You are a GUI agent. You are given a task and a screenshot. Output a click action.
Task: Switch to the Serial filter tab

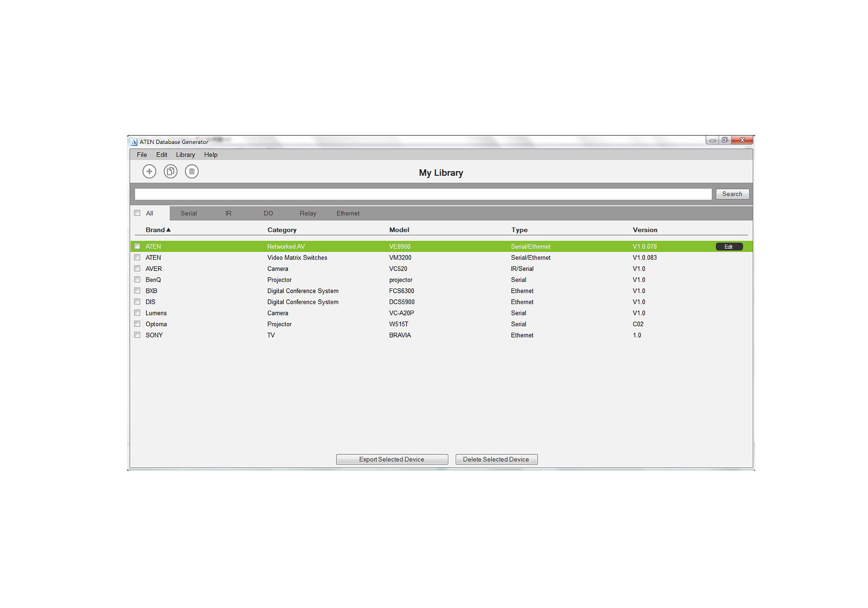tap(188, 213)
